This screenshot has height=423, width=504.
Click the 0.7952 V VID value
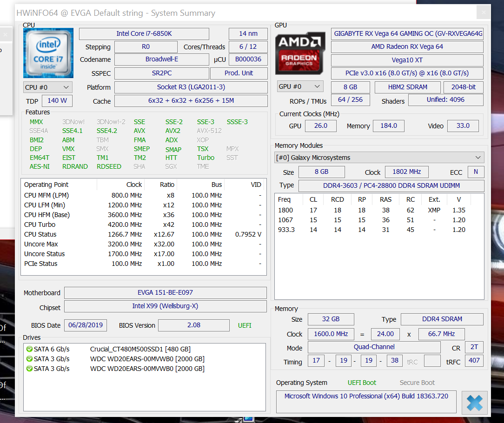click(248, 234)
